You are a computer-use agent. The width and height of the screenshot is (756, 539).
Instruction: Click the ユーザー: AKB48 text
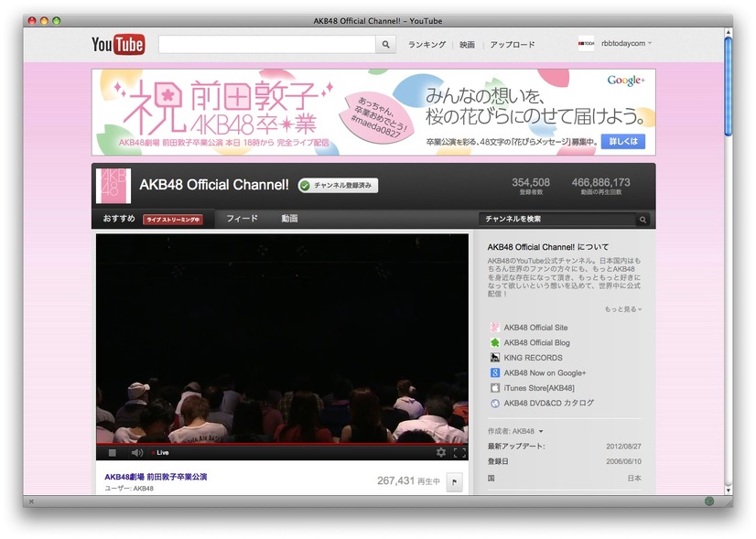point(129,489)
